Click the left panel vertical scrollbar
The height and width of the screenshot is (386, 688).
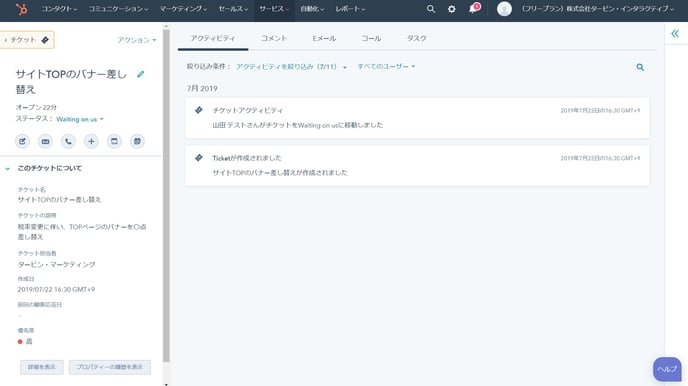pos(166,195)
